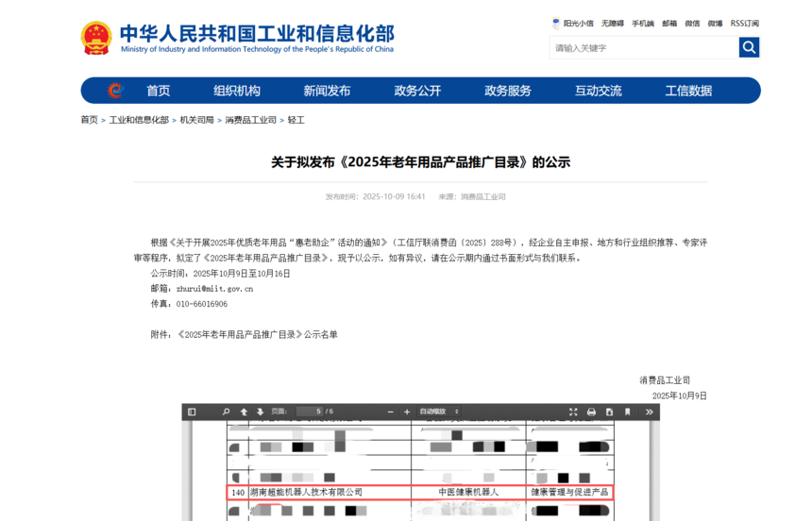Screen dimensions: 812x521
Task: Expand the PDF tools double-chevron menu
Action: (x=650, y=412)
